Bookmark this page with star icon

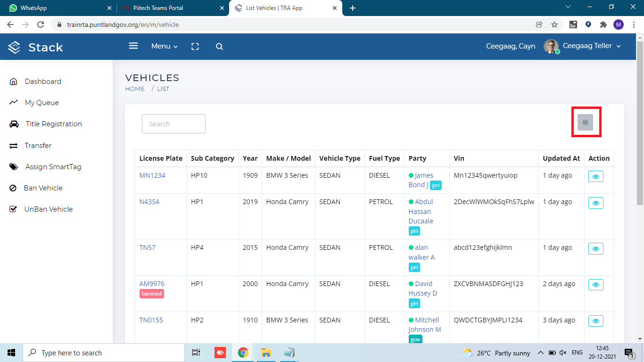point(554,25)
